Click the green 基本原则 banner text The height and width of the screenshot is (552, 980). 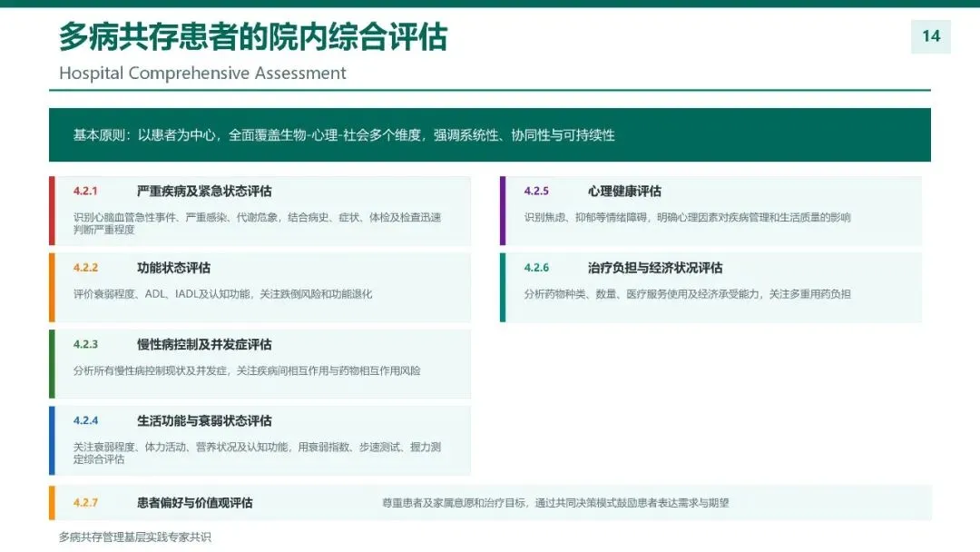point(344,135)
